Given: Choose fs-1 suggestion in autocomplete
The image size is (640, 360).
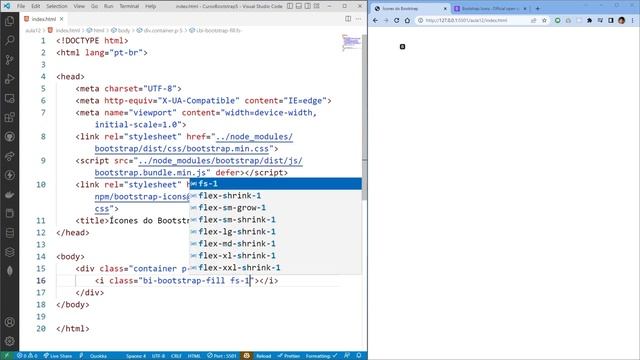Looking at the screenshot, I should [x=276, y=184].
